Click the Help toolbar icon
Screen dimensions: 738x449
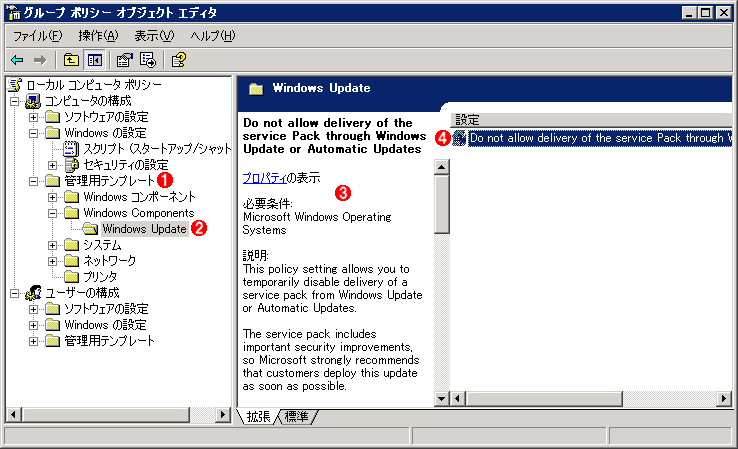click(178, 60)
